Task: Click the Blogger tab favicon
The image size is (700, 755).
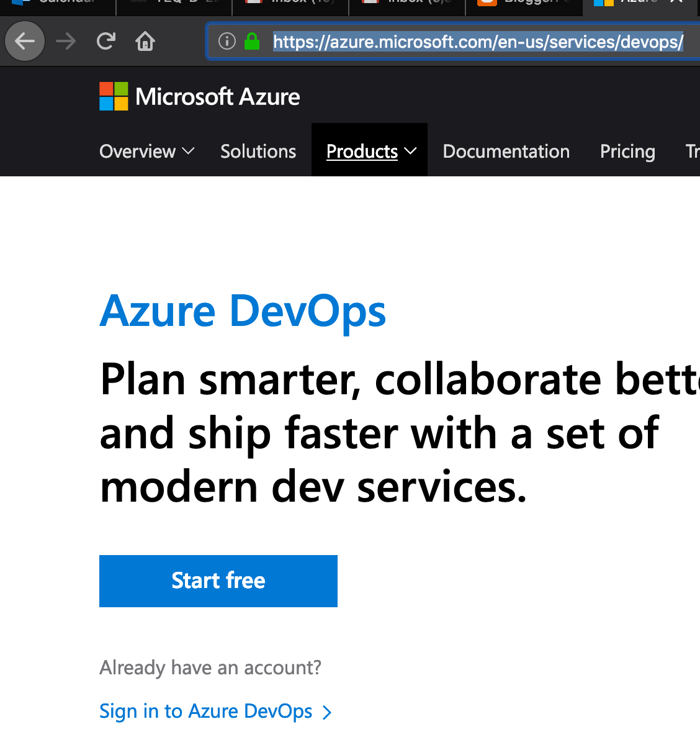Action: pos(487,3)
